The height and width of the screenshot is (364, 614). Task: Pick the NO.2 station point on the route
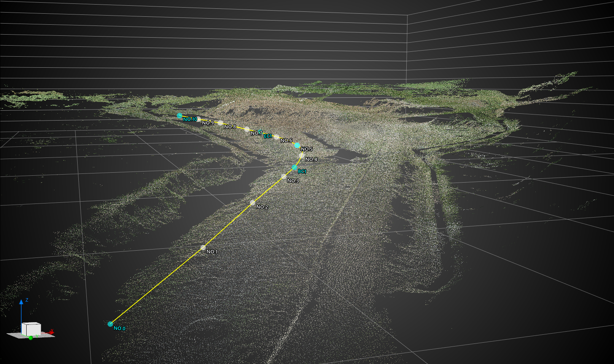253,203
